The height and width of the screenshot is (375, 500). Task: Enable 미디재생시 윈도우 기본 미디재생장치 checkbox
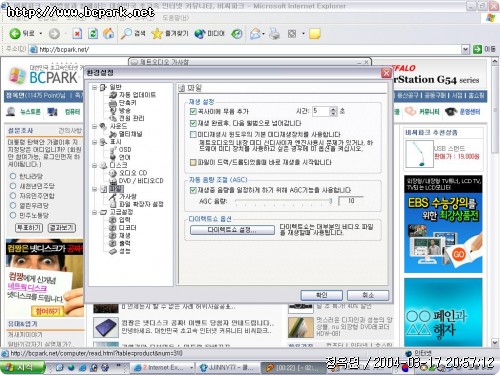coord(193,134)
